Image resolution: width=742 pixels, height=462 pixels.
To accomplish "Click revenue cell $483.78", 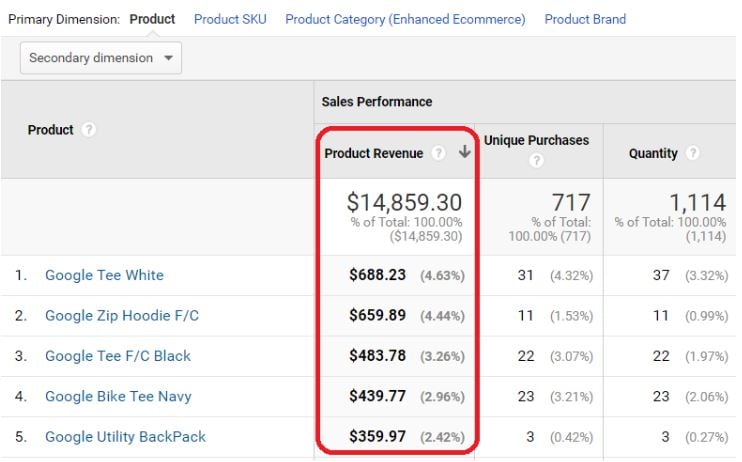I will (x=377, y=355).
